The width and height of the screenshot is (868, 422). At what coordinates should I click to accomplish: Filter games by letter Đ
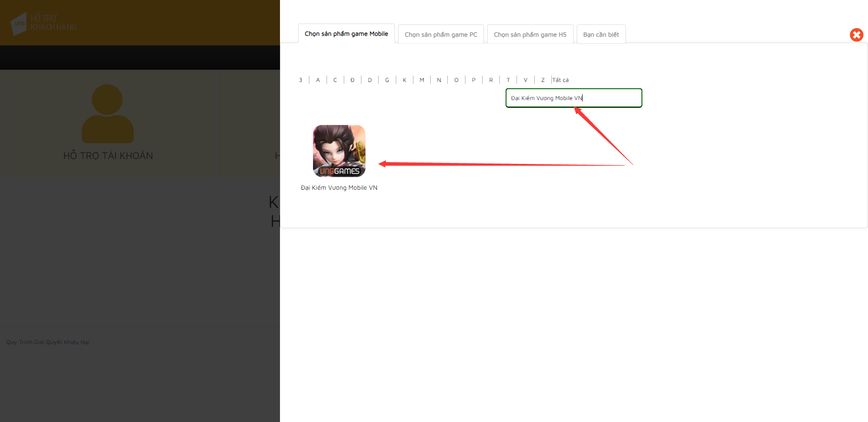(352, 80)
